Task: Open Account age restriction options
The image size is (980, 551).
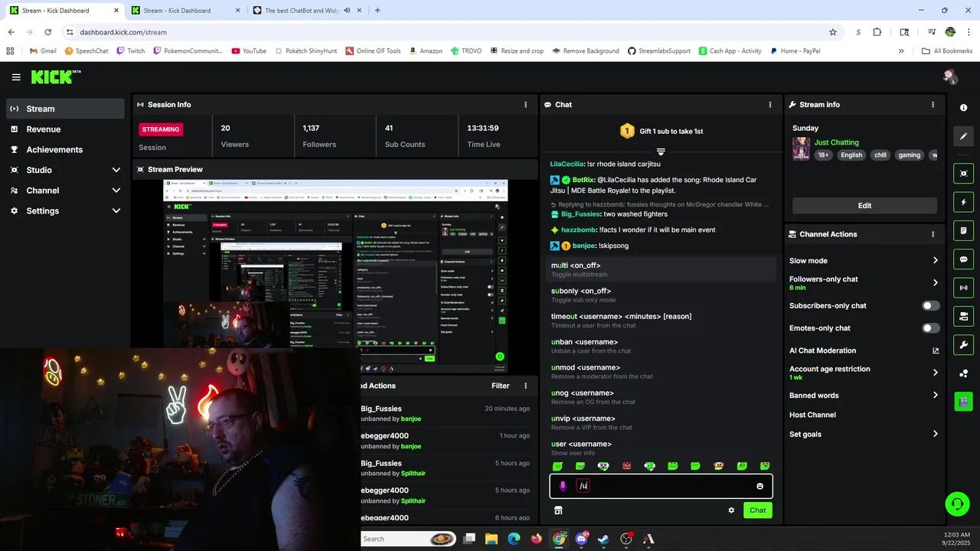Action: (864, 373)
